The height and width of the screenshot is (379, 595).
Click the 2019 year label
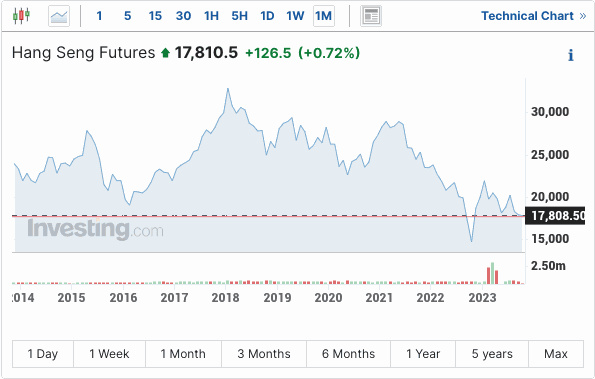(277, 297)
